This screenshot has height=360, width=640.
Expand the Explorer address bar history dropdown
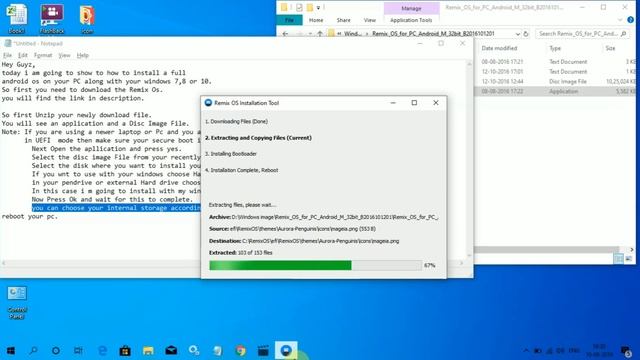coord(518,33)
